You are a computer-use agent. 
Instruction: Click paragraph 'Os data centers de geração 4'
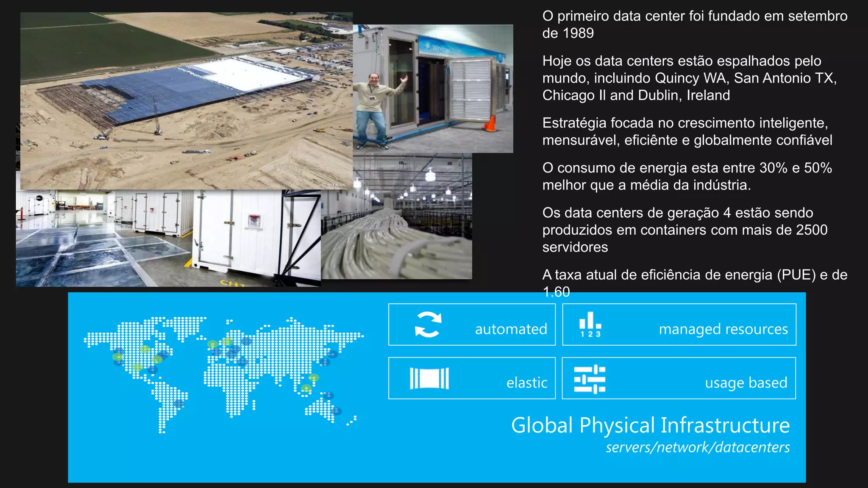coord(685,230)
